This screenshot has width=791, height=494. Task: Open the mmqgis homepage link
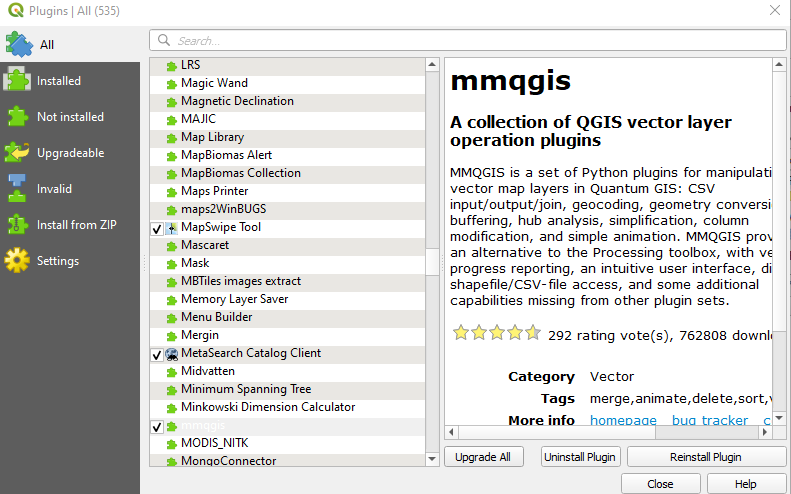tap(624, 420)
